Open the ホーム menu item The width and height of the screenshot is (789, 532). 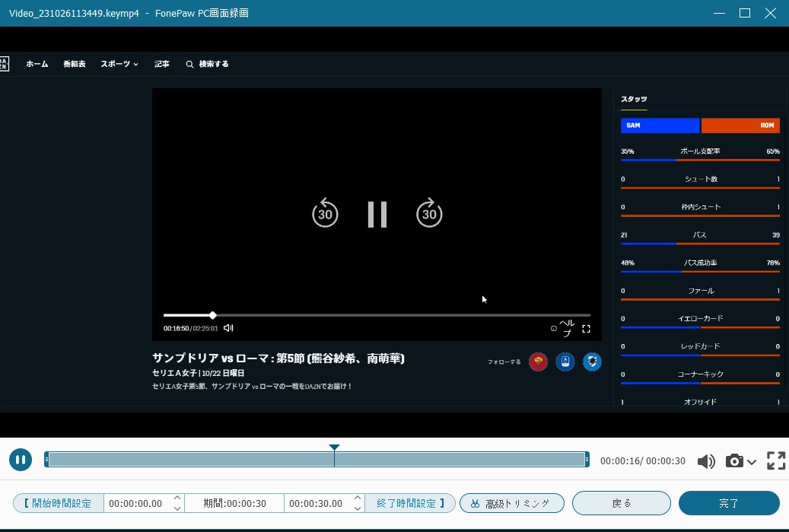[x=37, y=64]
